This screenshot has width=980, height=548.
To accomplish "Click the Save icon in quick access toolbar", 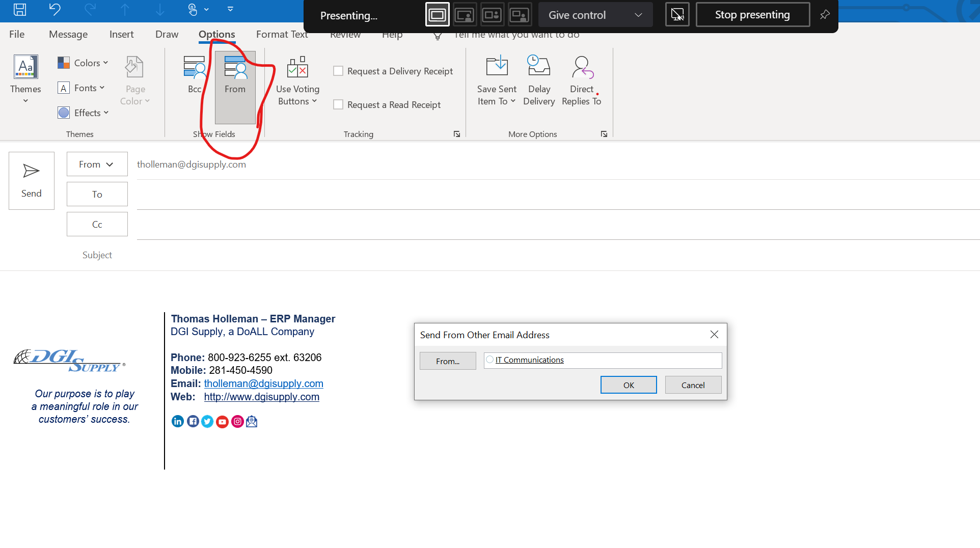I will pyautogui.click(x=20, y=10).
